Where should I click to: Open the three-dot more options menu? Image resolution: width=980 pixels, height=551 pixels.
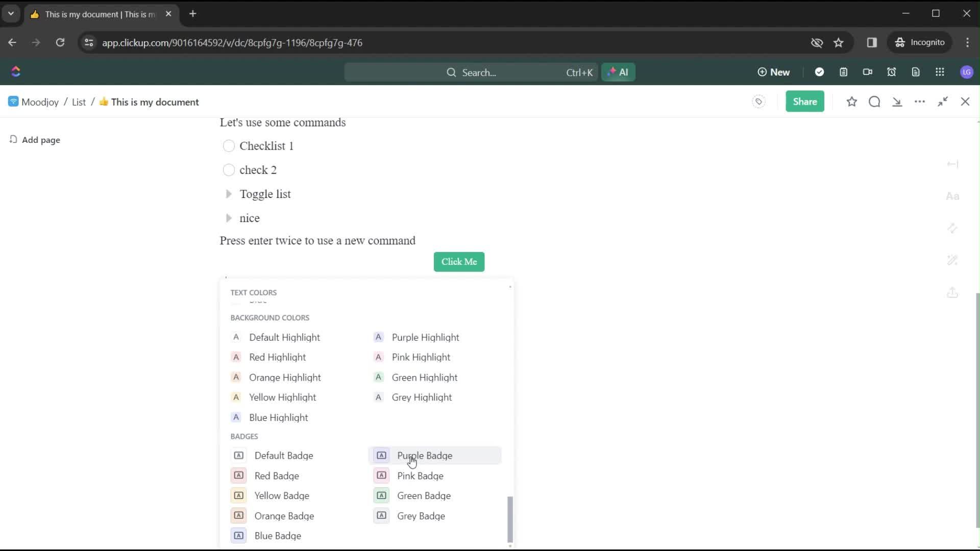[920, 102]
